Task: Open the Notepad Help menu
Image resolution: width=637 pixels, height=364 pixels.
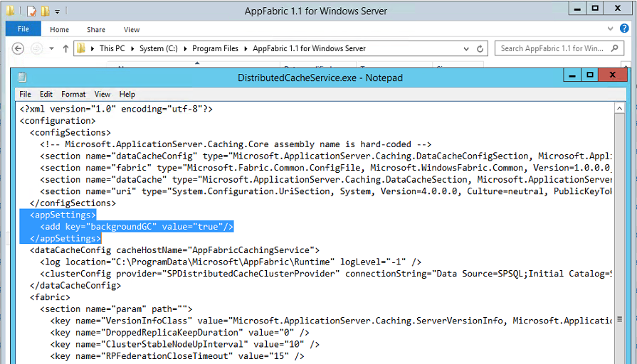Action: [x=127, y=94]
